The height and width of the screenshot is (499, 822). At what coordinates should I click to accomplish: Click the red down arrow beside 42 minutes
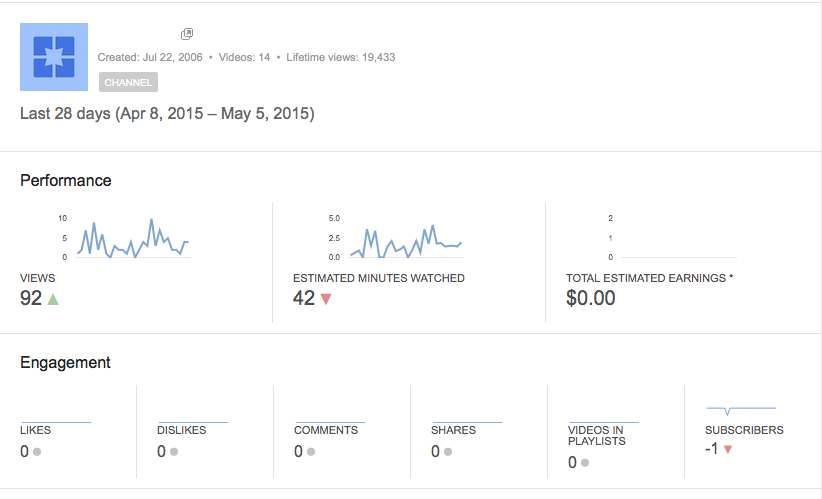pos(326,298)
